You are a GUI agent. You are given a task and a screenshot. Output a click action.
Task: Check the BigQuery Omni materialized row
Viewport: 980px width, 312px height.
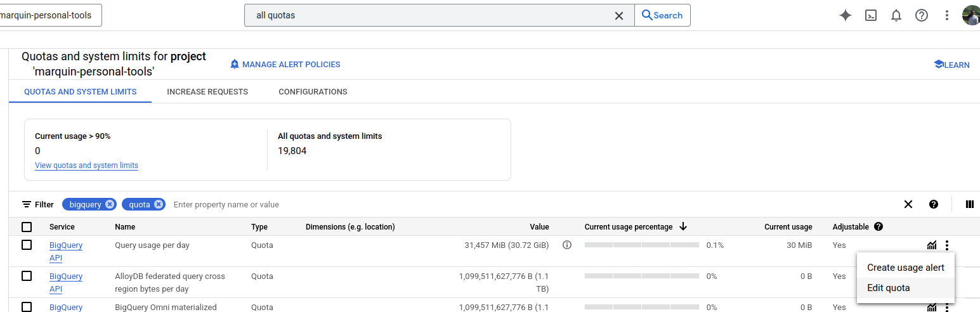(x=27, y=307)
